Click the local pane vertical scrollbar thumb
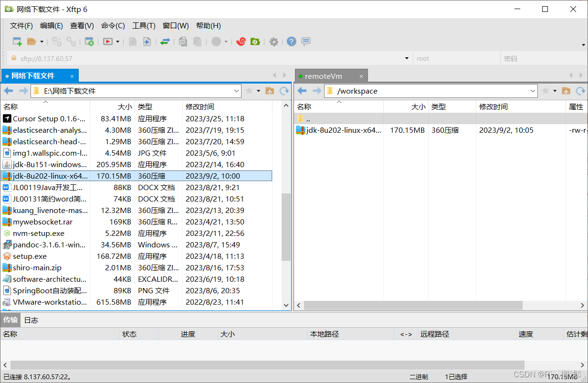 tap(286, 227)
